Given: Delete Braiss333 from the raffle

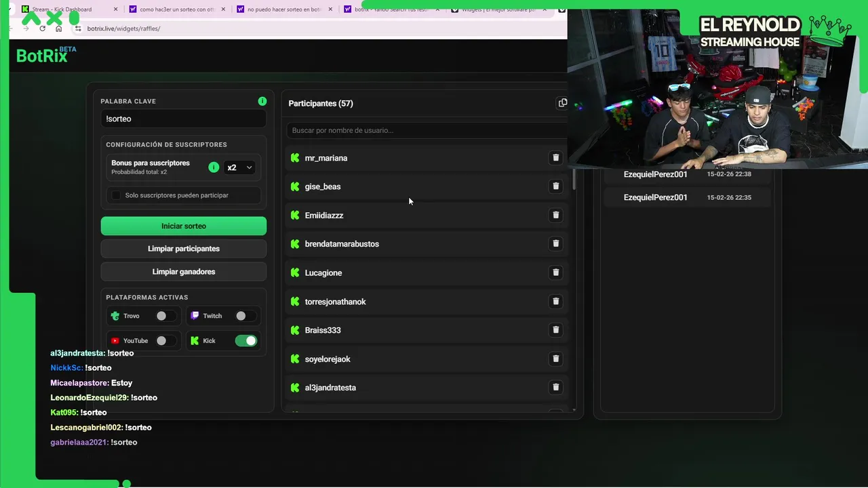Looking at the screenshot, I should (555, 330).
